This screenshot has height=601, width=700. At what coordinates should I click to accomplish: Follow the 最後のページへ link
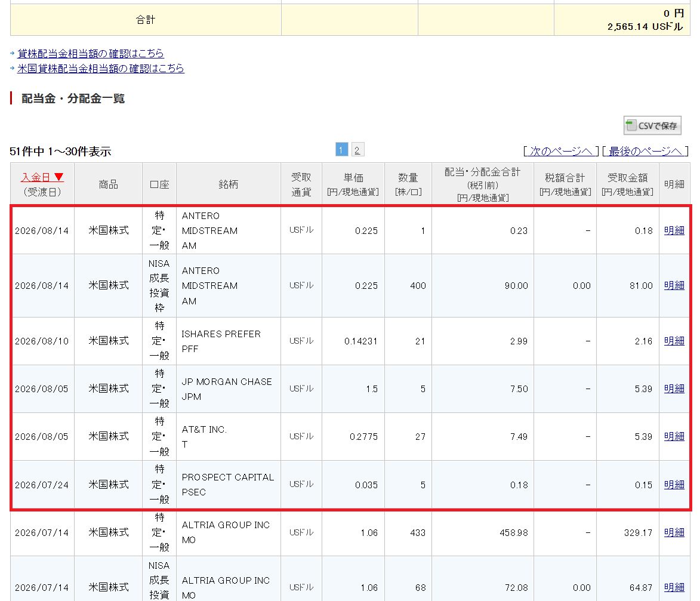pos(646,152)
